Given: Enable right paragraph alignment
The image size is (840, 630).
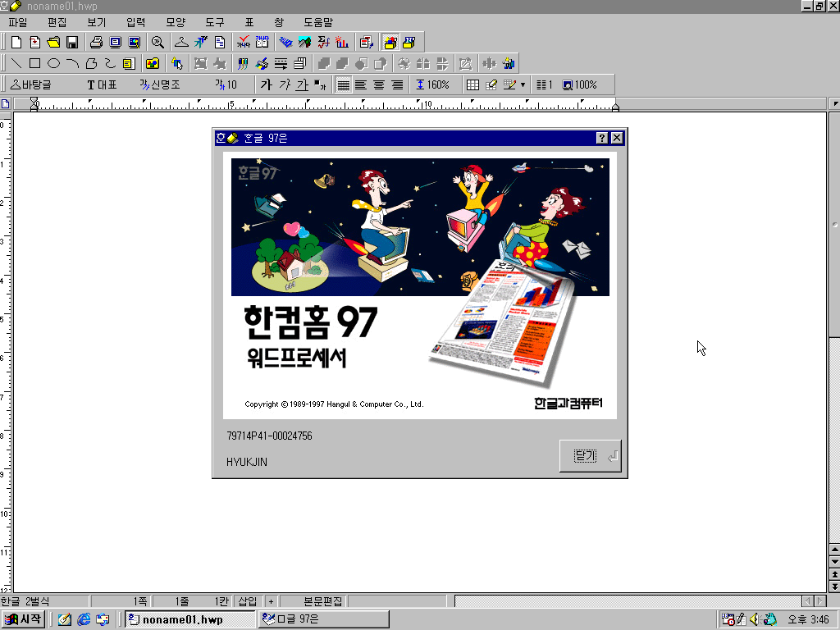Looking at the screenshot, I should pyautogui.click(x=398, y=84).
